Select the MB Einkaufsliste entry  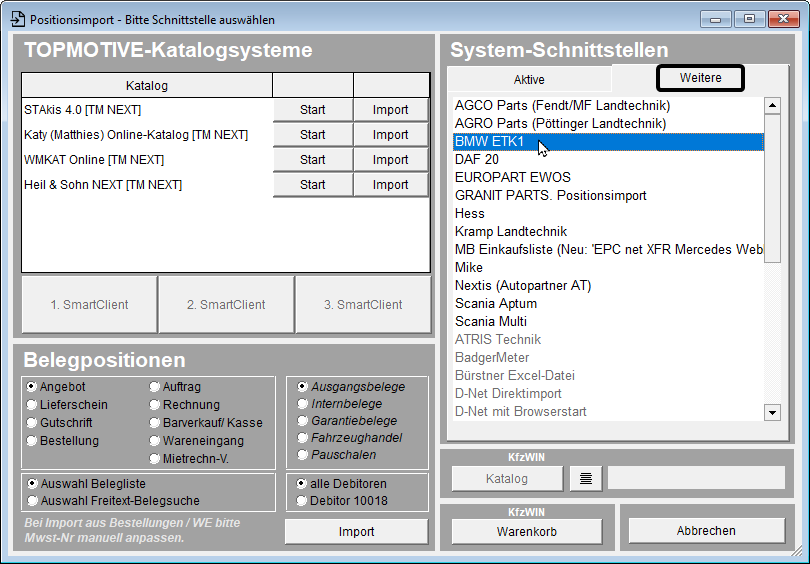(x=609, y=249)
